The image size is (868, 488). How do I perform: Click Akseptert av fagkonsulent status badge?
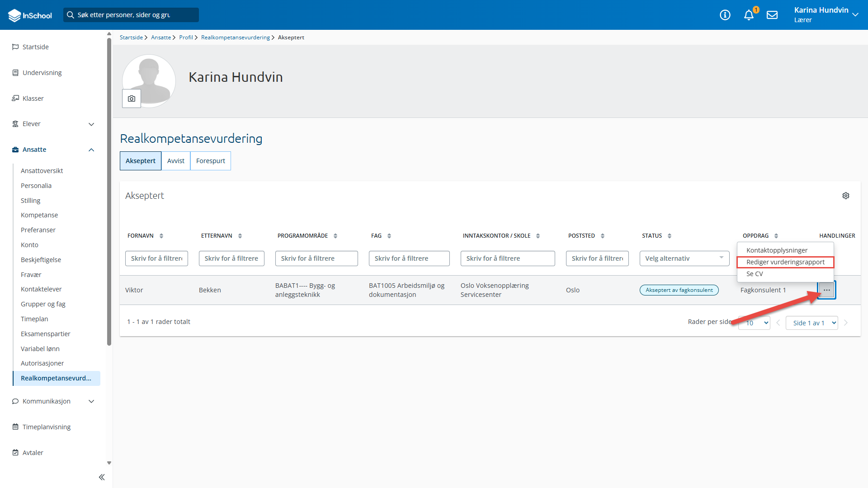679,290
